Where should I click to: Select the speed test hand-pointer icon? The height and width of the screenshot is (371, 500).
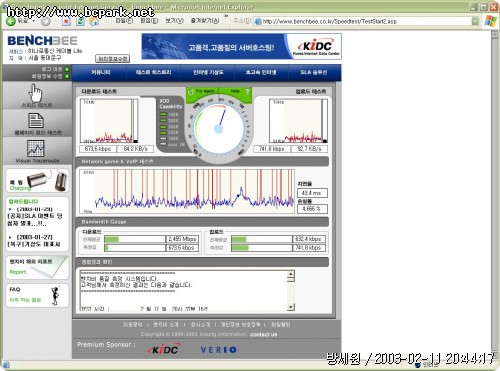point(36,93)
